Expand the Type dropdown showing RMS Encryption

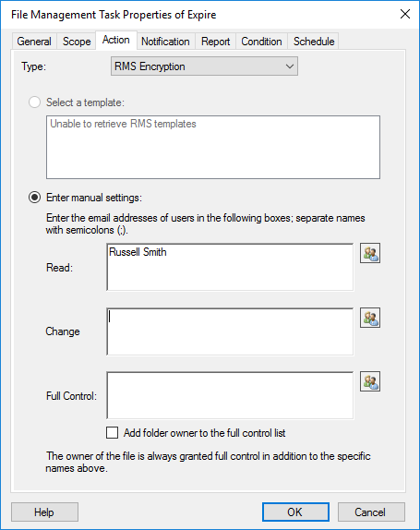204,66
